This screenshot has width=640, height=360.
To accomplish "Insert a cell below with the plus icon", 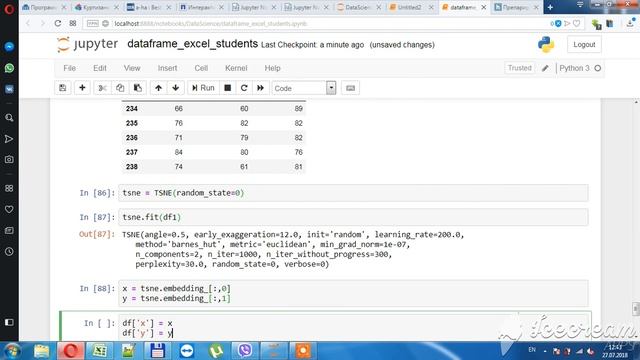I will [x=82, y=88].
